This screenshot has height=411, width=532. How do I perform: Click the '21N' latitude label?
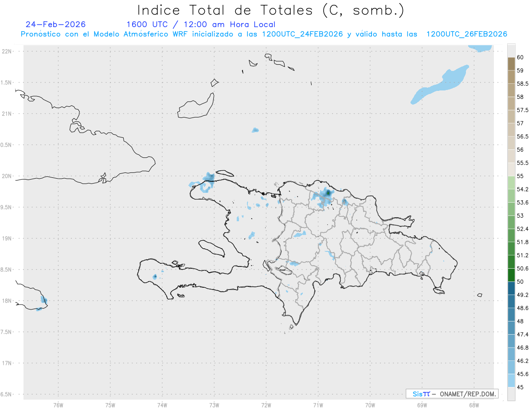point(7,114)
